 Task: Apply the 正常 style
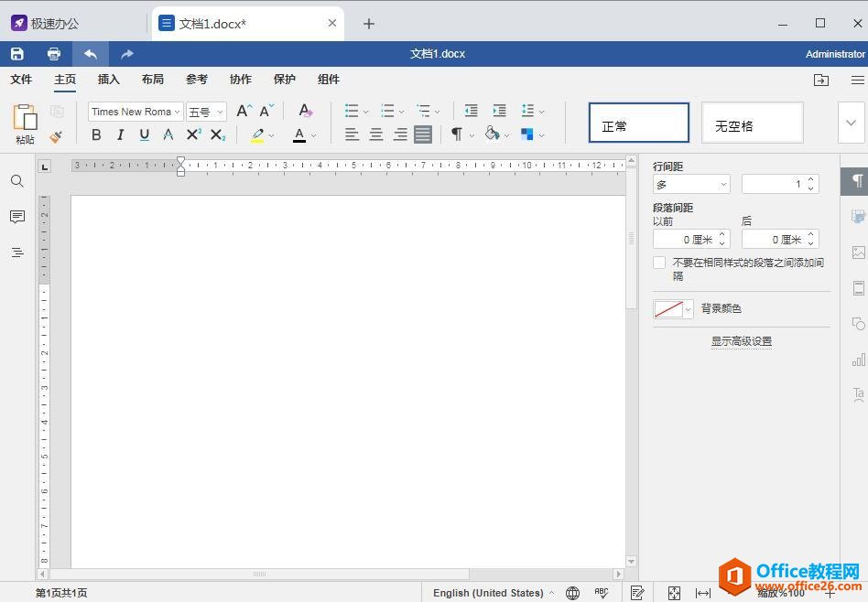tap(639, 123)
